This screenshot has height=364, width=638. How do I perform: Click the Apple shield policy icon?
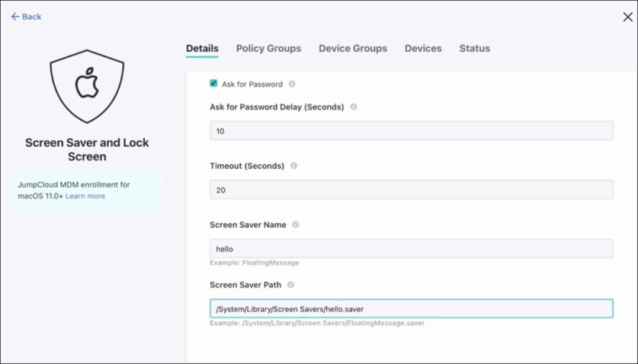tap(87, 86)
